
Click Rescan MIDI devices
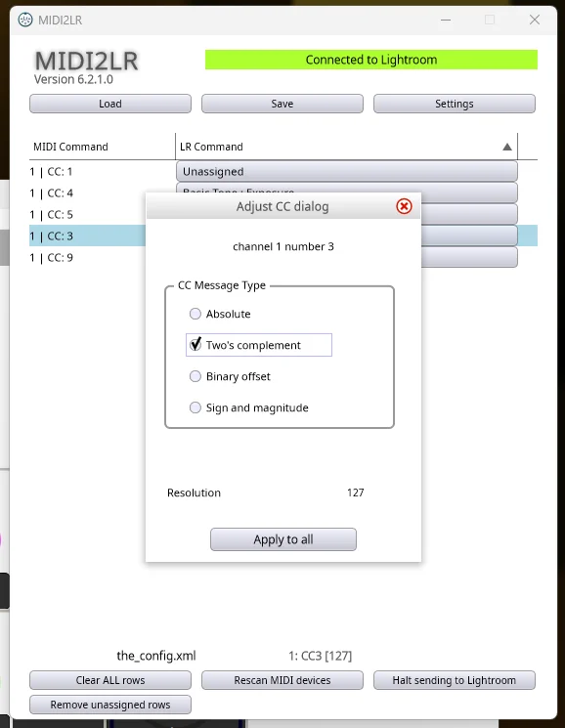tap(282, 680)
